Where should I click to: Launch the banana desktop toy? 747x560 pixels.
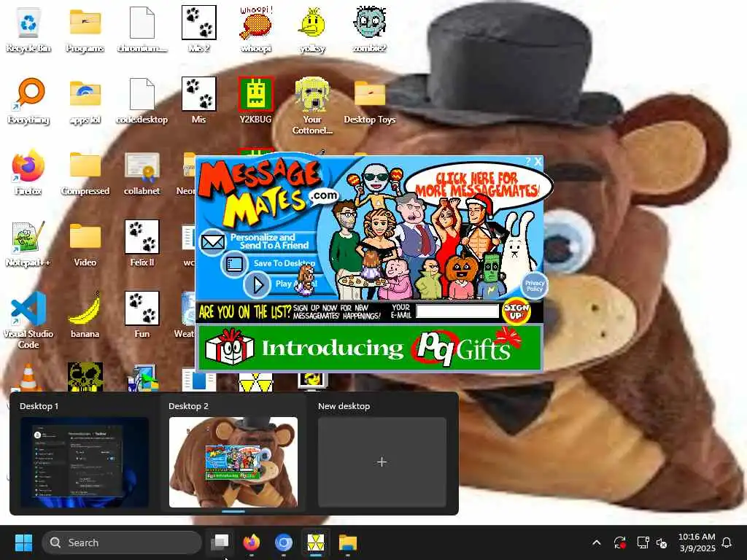85,315
